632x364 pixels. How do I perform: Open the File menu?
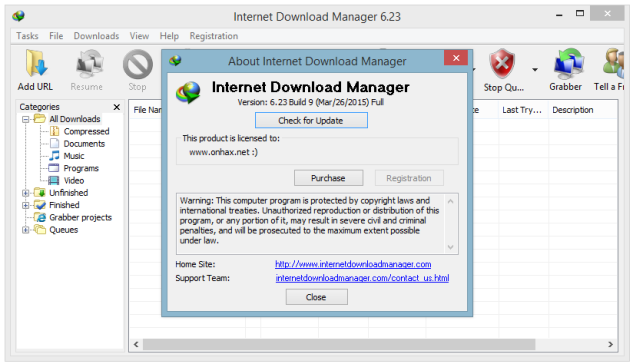click(x=56, y=36)
